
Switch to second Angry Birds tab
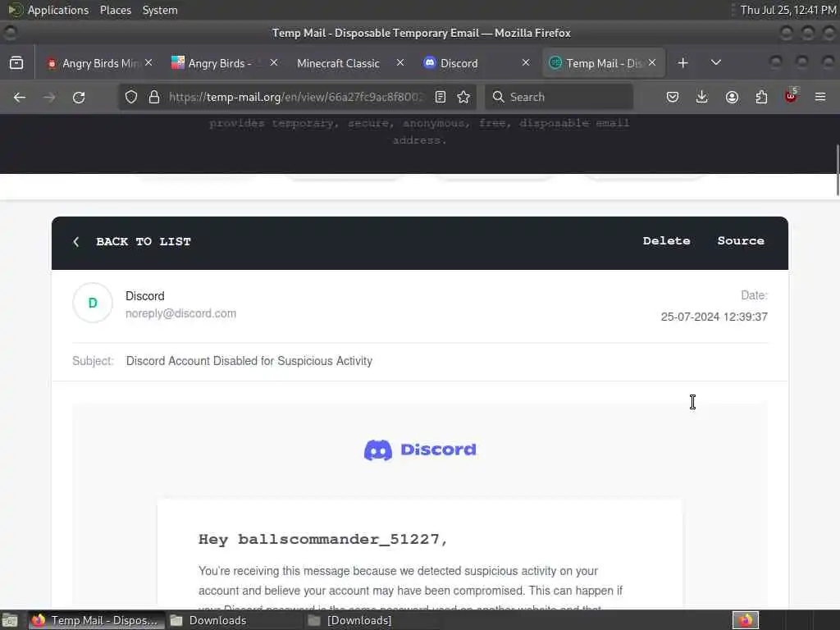(x=220, y=63)
